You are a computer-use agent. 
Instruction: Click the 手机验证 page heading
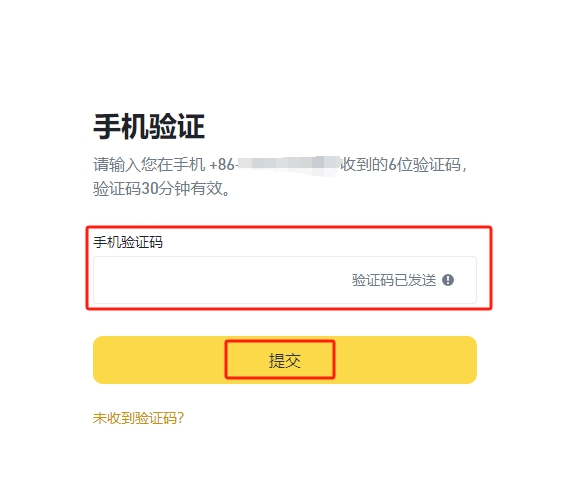pos(149,127)
